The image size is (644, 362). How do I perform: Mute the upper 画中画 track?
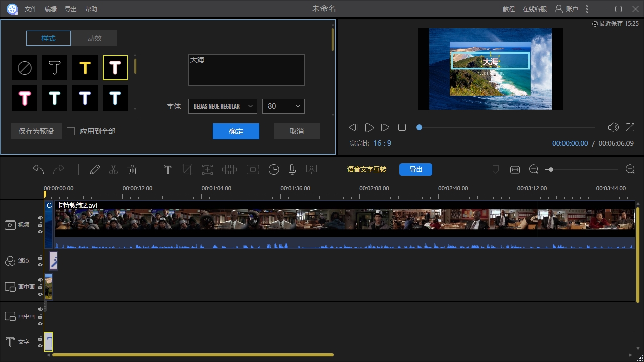(40, 280)
